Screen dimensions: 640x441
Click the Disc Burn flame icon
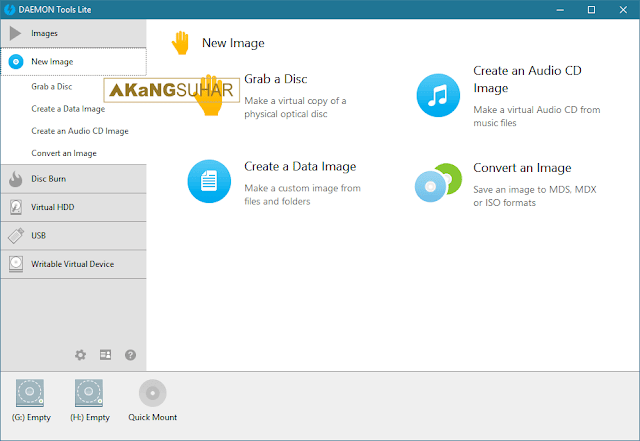16,179
